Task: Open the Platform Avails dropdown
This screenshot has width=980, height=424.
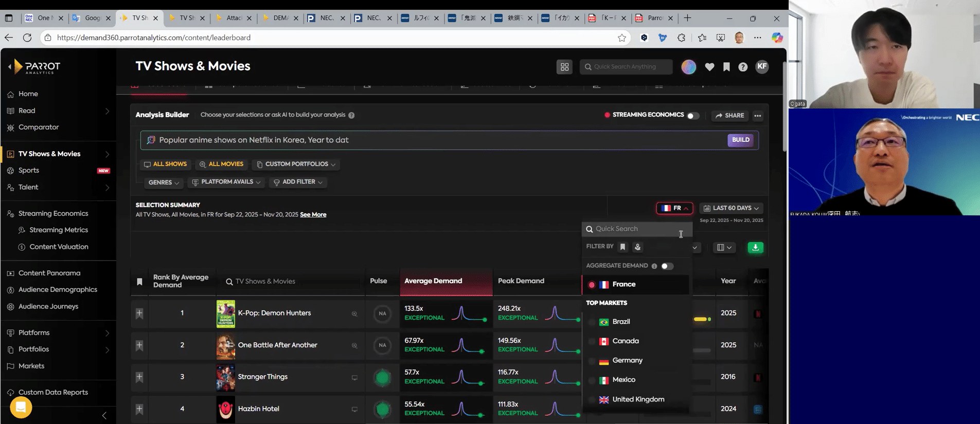Action: [x=226, y=182]
